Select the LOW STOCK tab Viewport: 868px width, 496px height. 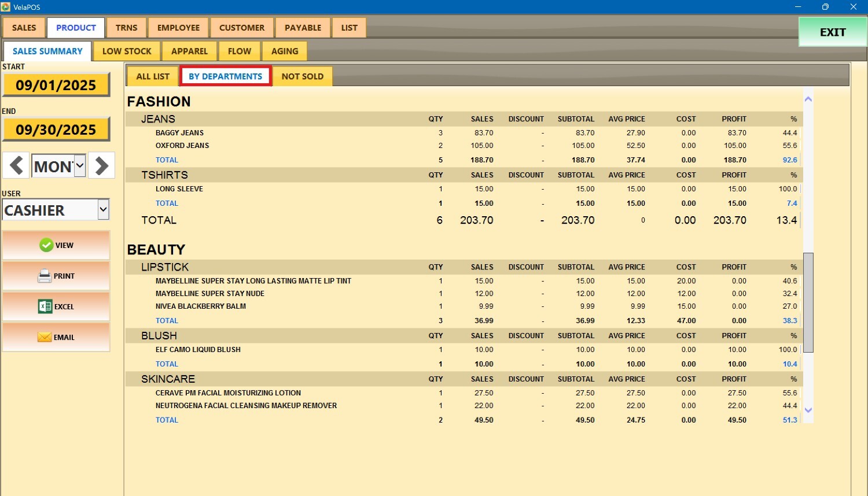[x=127, y=51]
